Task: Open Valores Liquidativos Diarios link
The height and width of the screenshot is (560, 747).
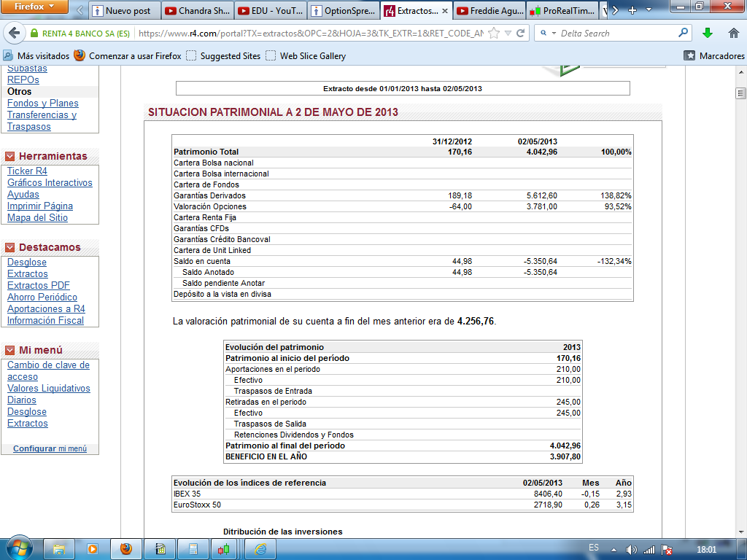Action: [49, 394]
